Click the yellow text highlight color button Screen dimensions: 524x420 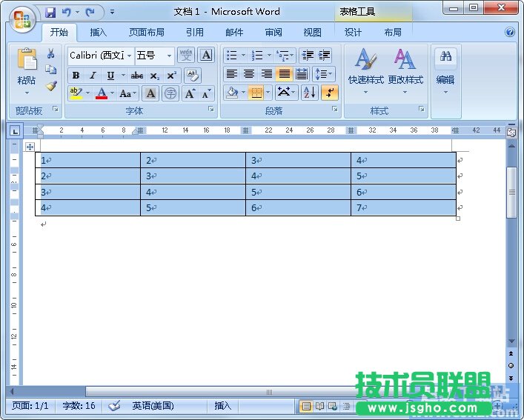click(x=75, y=93)
